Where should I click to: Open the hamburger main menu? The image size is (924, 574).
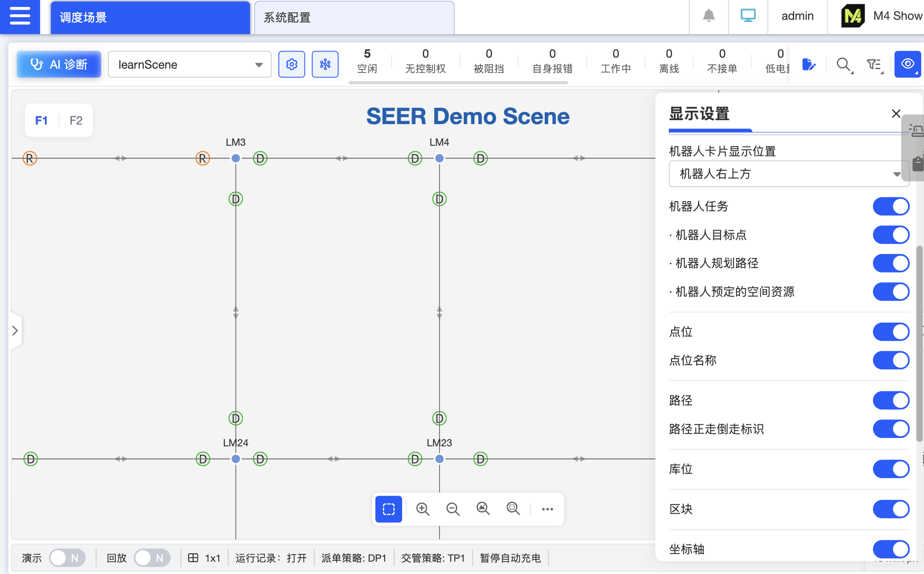click(x=20, y=16)
